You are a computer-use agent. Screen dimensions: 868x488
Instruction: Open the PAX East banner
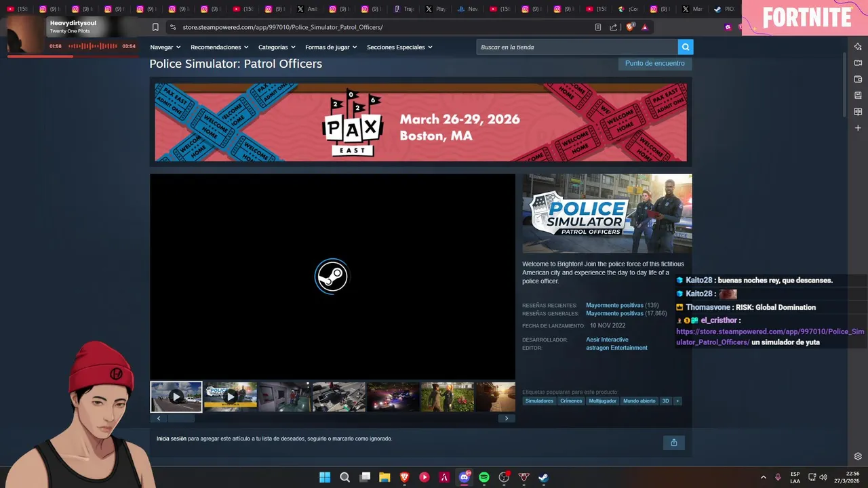pyautogui.click(x=420, y=122)
